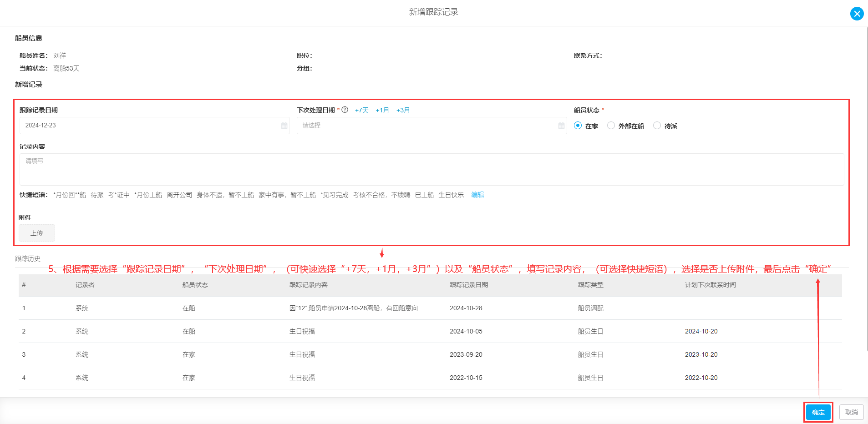Click the 2024-10-20 planned contact cell
868x424 pixels.
point(701,331)
